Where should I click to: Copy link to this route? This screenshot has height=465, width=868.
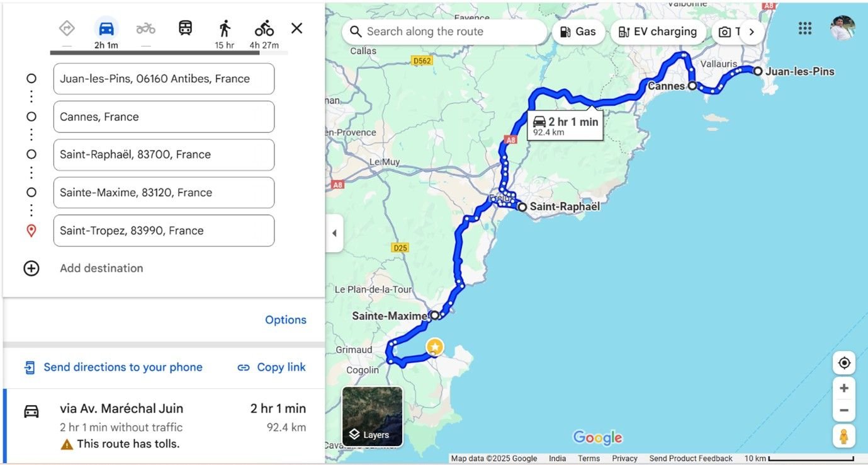point(271,367)
